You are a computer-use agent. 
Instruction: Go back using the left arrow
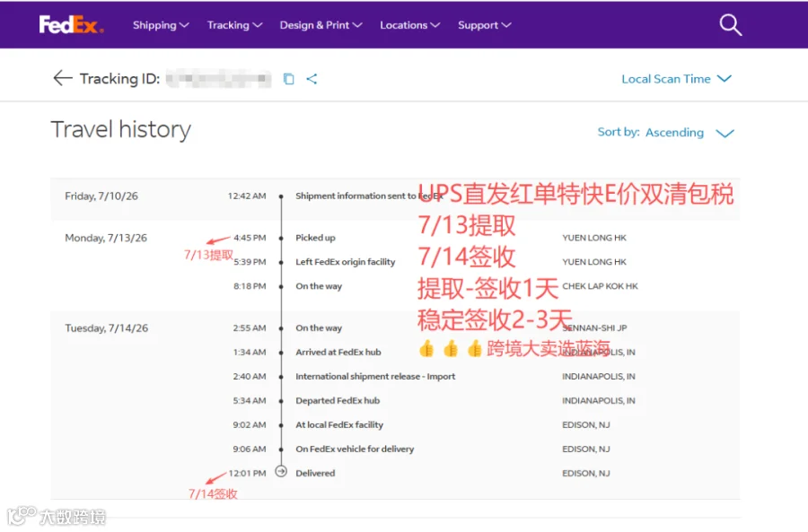click(63, 78)
